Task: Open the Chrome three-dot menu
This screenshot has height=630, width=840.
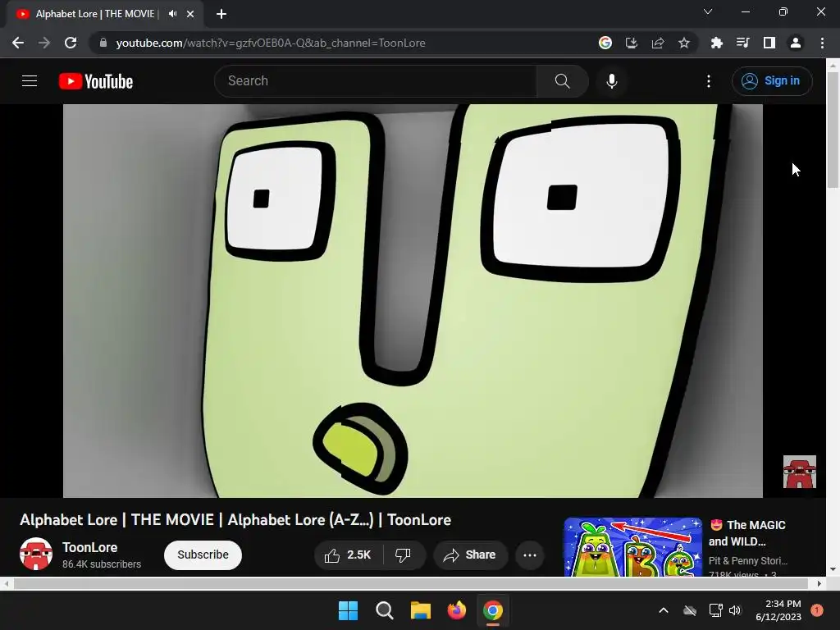Action: (822, 43)
